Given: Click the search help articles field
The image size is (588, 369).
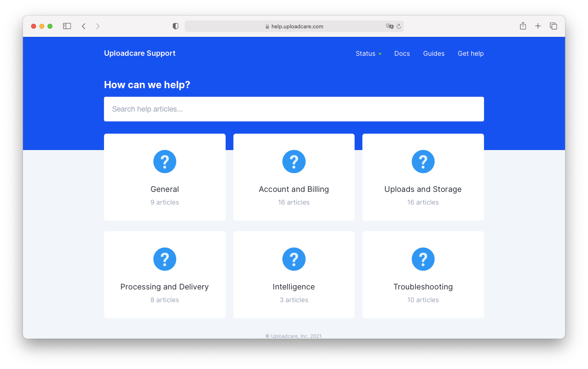Looking at the screenshot, I should (294, 109).
